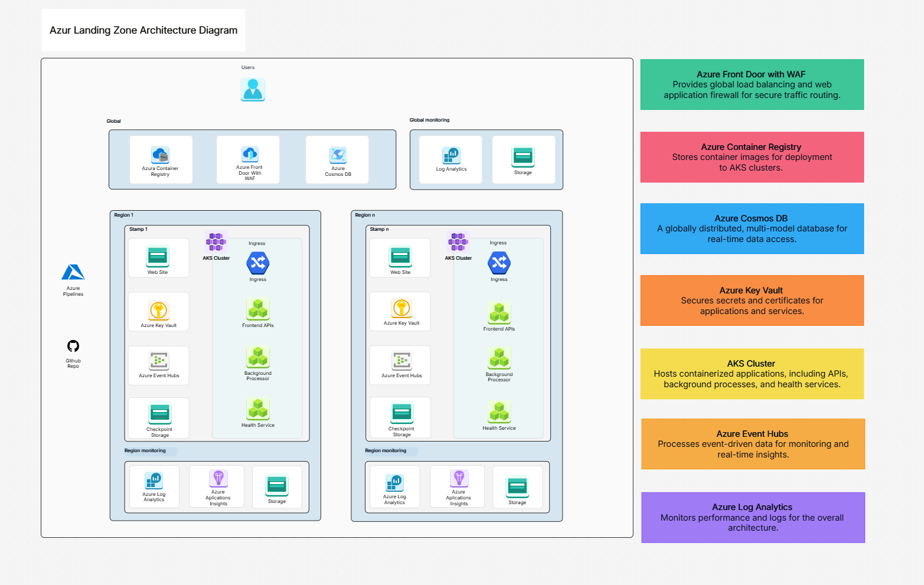The height and width of the screenshot is (585, 924).
Task: Click the AKS Cluster icon in Stamp 1
Action: [x=215, y=241]
